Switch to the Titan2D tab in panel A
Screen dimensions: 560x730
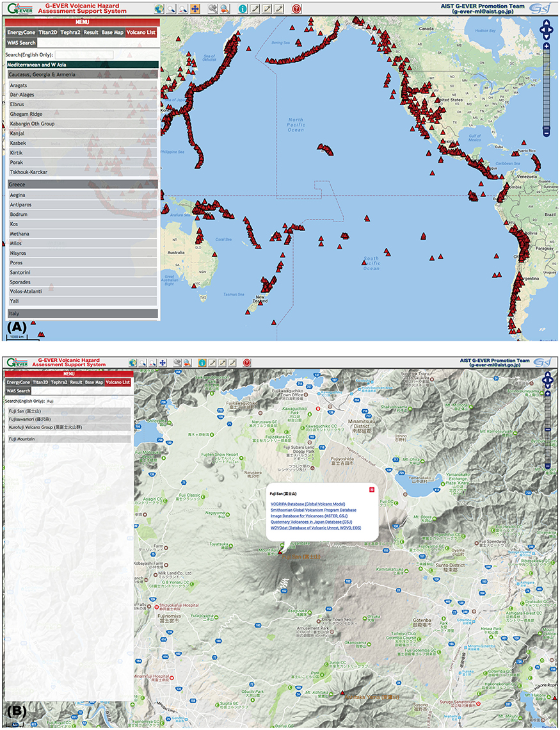(48, 33)
